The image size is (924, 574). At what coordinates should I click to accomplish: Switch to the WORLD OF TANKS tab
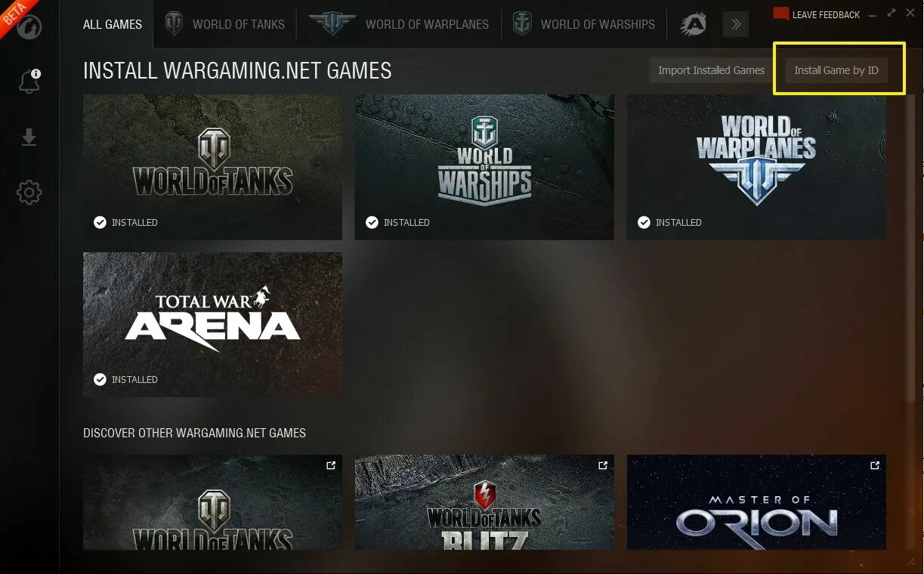tap(225, 24)
